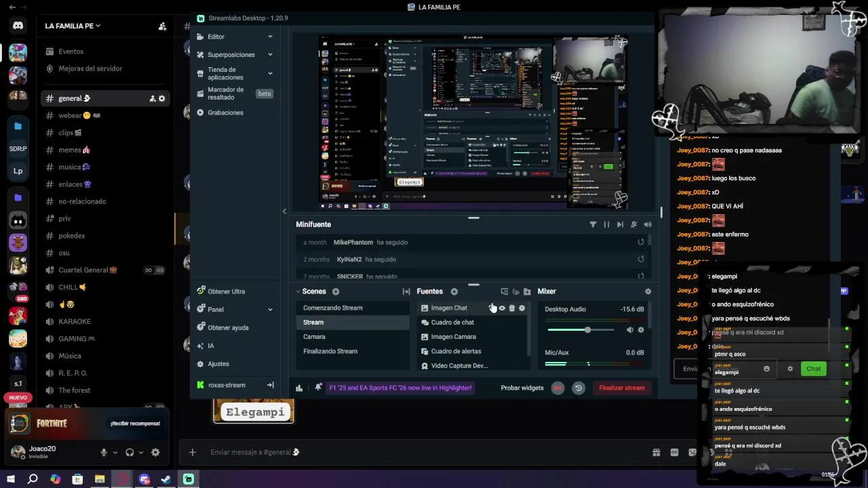
Task: Open the Discord gift icon
Action: click(x=656, y=452)
